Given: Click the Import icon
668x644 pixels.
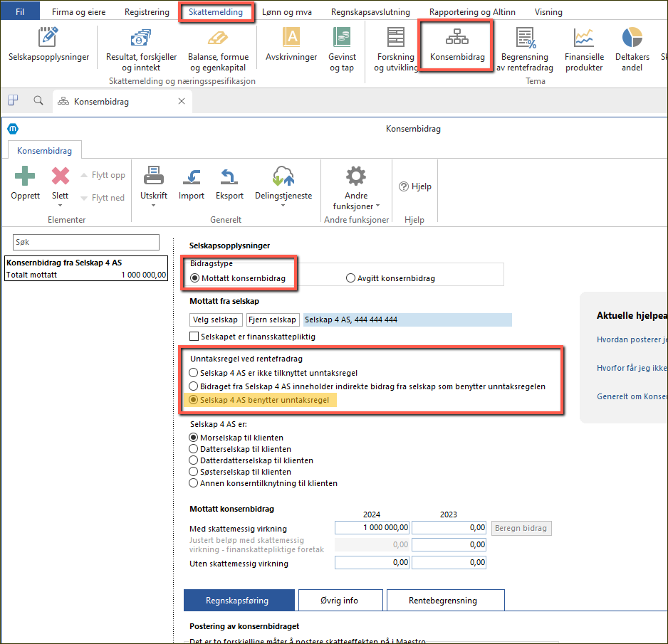Looking at the screenshot, I should [x=192, y=176].
